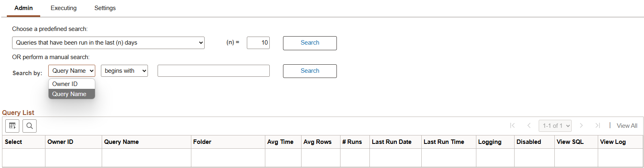The height and width of the screenshot is (168, 644).
Task: Click the (n) days number field
Action: [258, 43]
